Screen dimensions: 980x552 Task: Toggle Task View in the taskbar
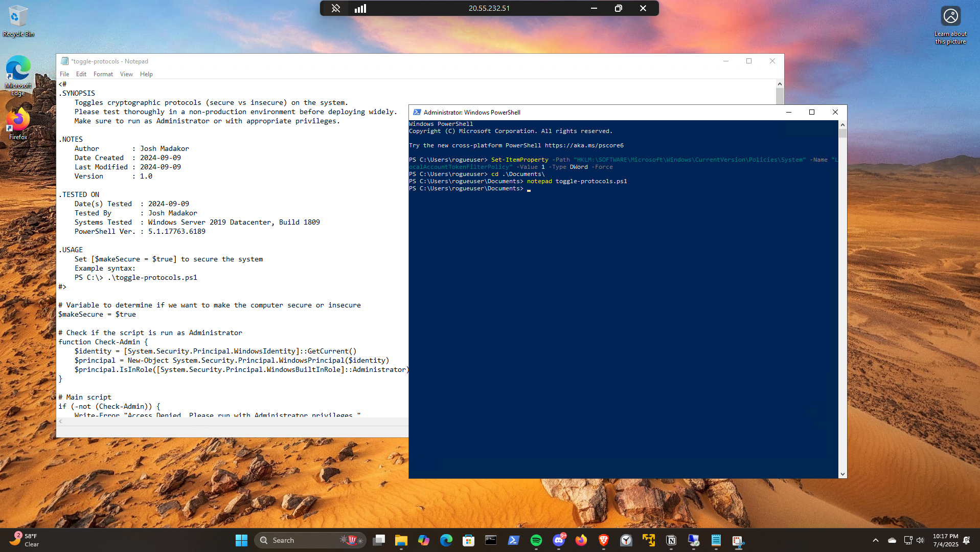[x=379, y=540]
